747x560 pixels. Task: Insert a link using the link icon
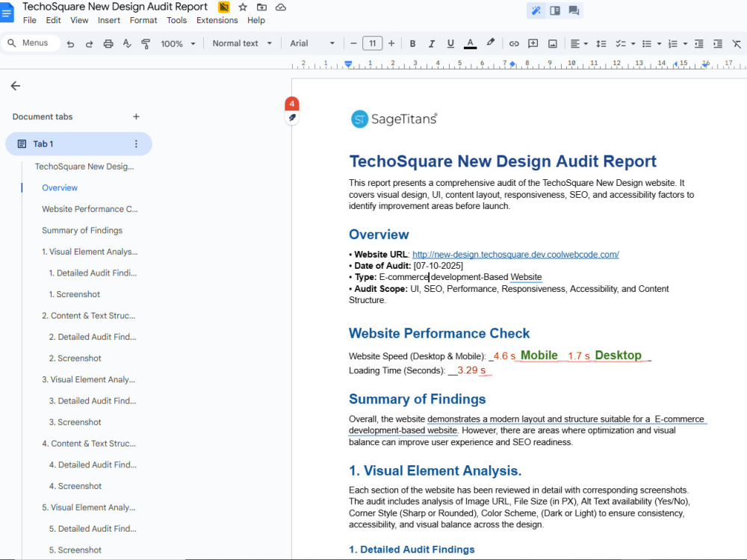pos(514,44)
